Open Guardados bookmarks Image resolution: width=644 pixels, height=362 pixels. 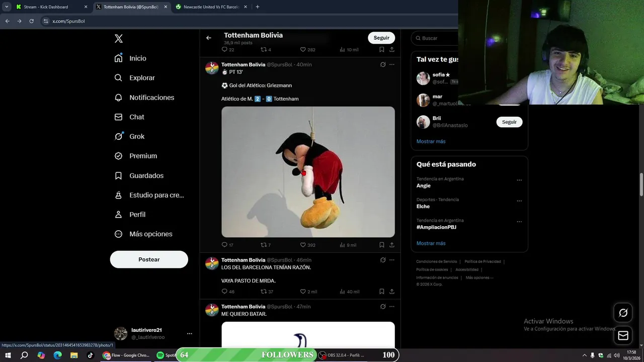point(139,175)
